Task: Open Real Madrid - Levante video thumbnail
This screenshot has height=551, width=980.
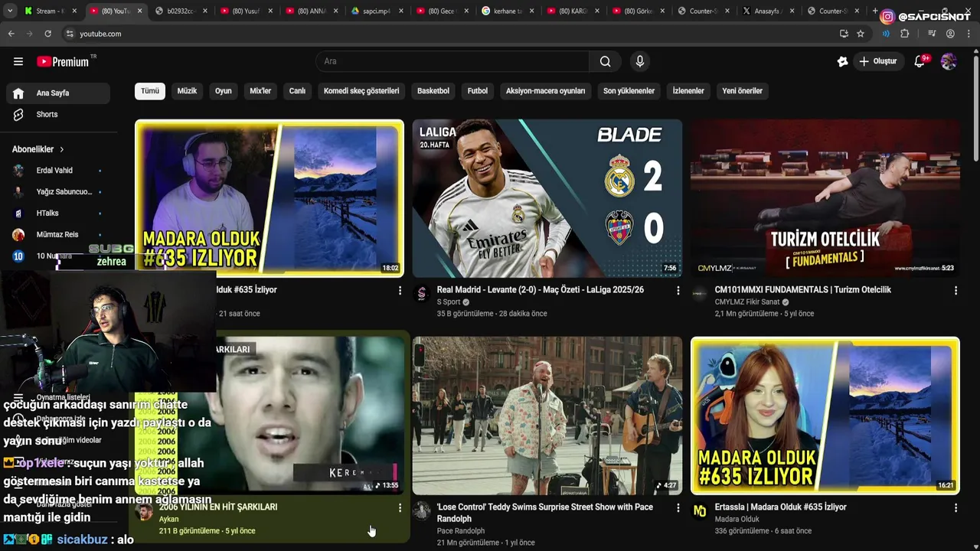Action: tap(547, 198)
